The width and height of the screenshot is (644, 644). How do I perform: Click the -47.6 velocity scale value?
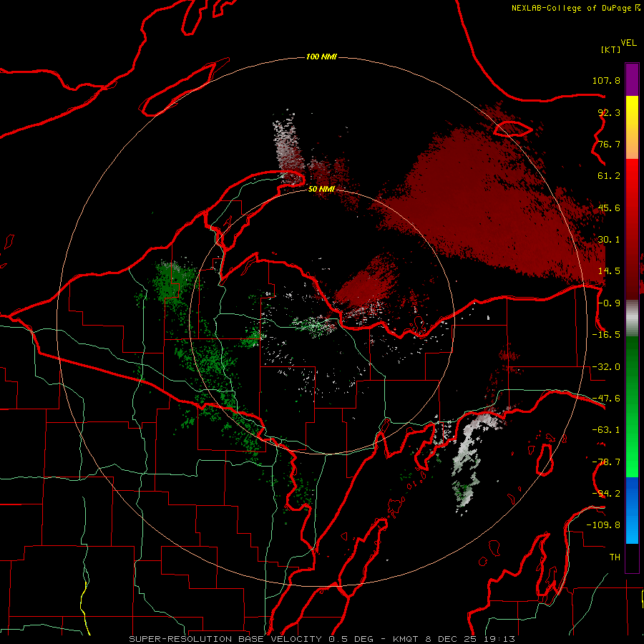point(606,399)
